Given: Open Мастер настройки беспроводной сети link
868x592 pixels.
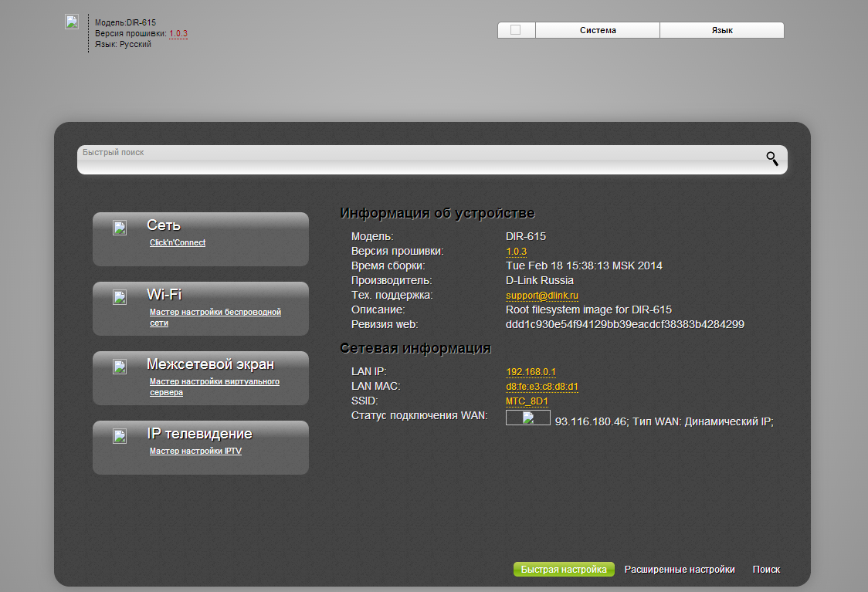Looking at the screenshot, I should [215, 317].
